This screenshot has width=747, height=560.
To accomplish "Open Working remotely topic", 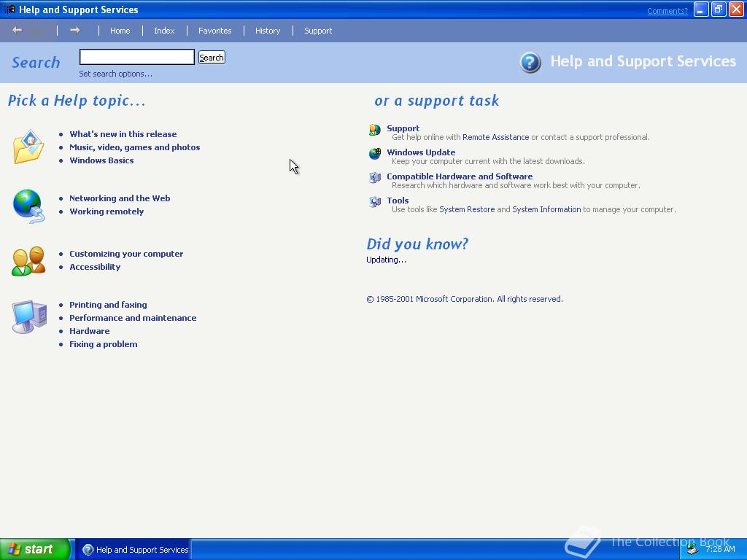I will click(x=107, y=211).
